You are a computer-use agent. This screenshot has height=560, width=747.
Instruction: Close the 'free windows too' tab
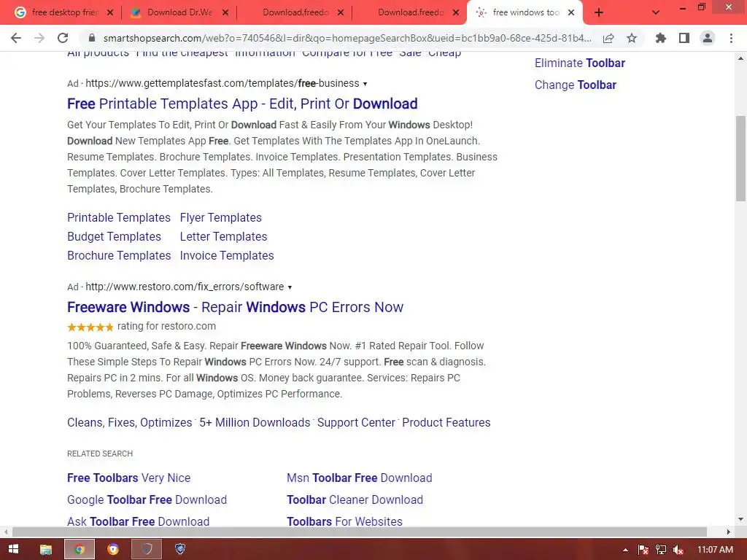coord(571,13)
